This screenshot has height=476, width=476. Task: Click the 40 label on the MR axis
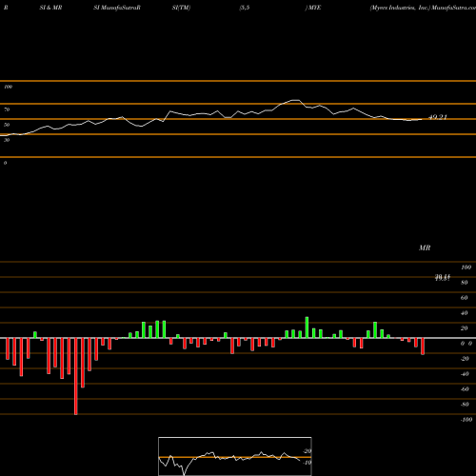(x=465, y=313)
